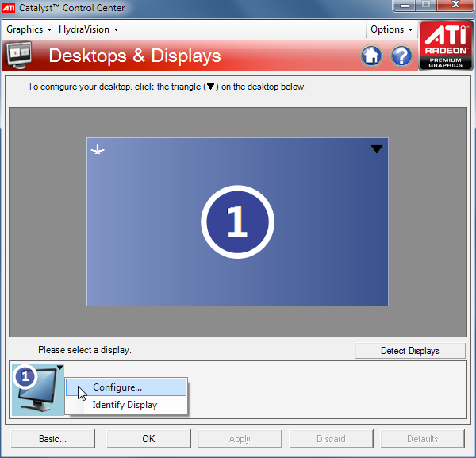476x458 pixels.
Task: Open the black triangle menu on desktop 1
Action: 377,148
